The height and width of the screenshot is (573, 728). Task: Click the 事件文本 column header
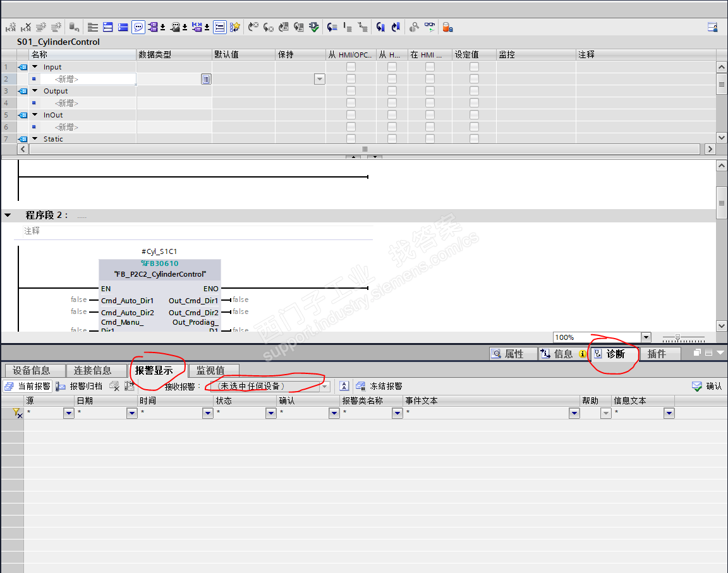click(492, 401)
